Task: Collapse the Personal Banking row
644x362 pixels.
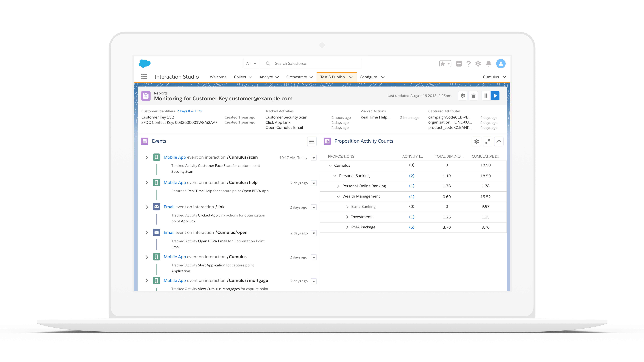Action: point(335,176)
